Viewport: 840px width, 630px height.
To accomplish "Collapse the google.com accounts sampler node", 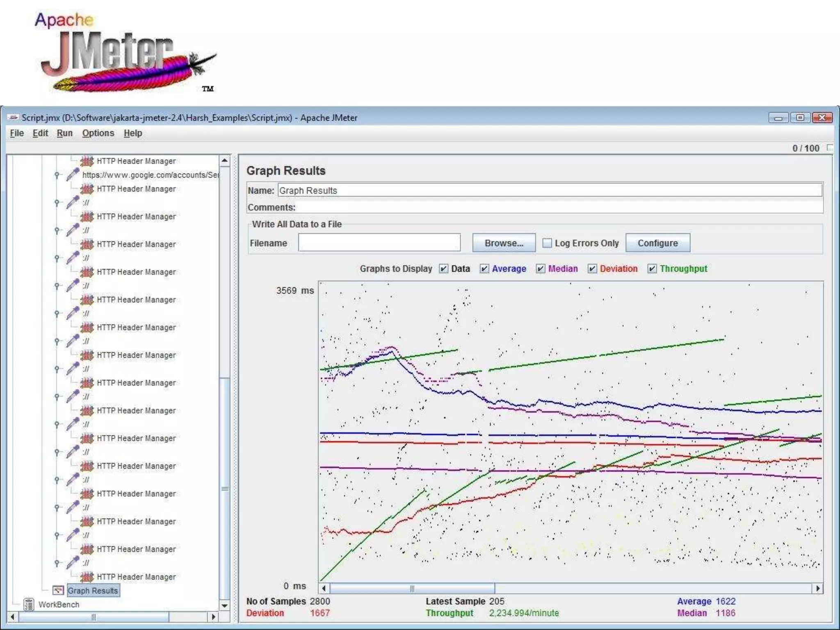I will pyautogui.click(x=57, y=175).
